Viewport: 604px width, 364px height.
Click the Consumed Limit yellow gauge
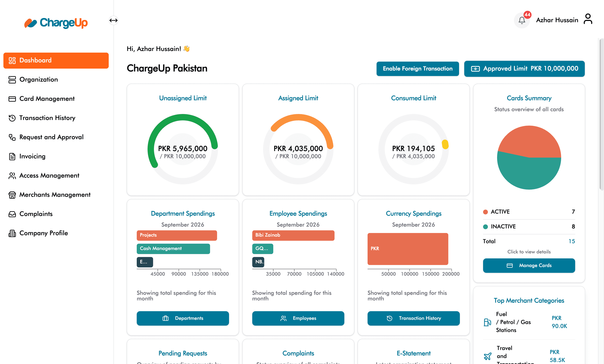point(414,149)
